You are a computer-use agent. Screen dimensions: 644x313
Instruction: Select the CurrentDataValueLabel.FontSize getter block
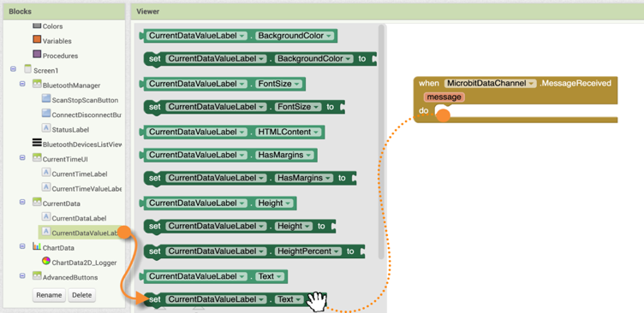click(x=222, y=84)
